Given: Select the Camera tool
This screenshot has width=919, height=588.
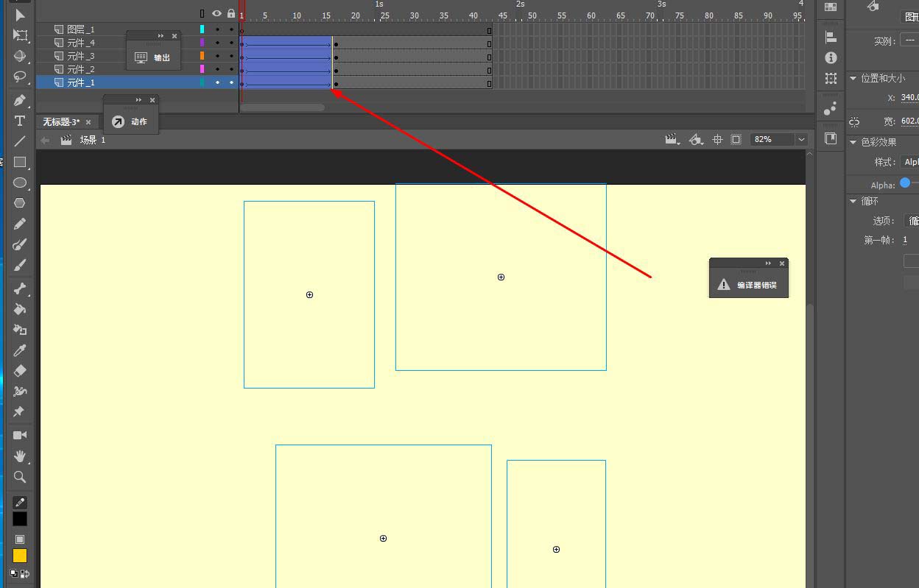Looking at the screenshot, I should [x=20, y=436].
